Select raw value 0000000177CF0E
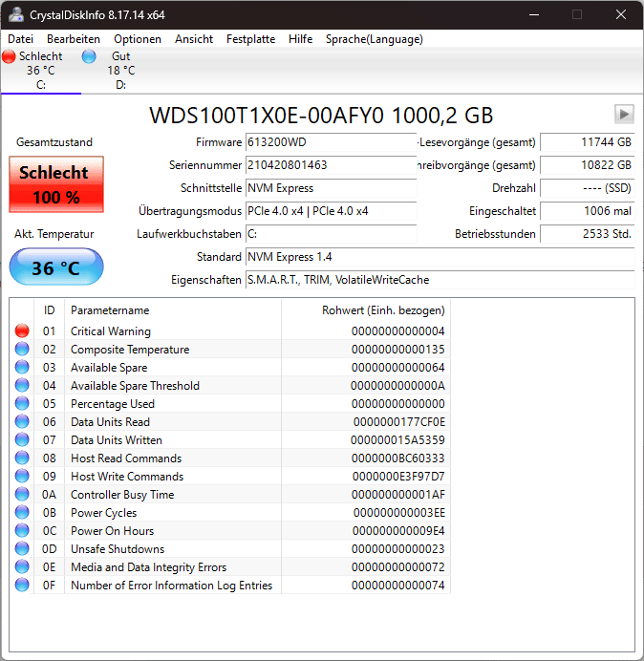Viewport: 644px width, 661px height. pyautogui.click(x=399, y=422)
